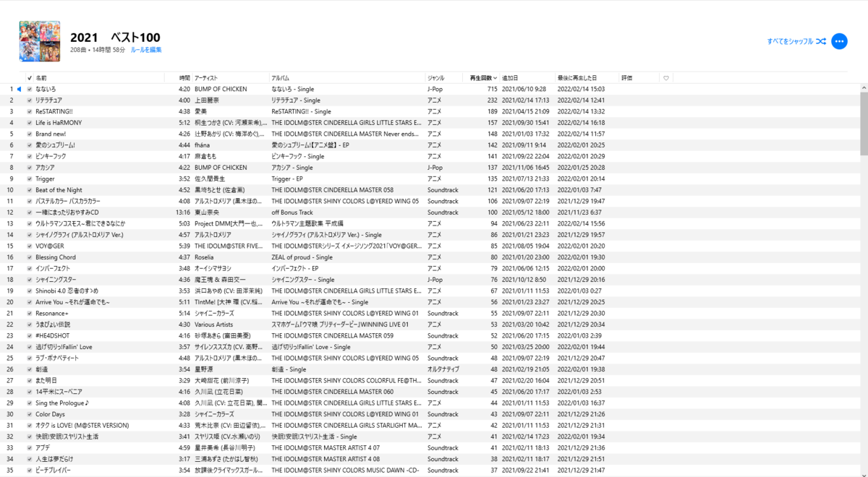Click the shuffle all icon

[821, 42]
